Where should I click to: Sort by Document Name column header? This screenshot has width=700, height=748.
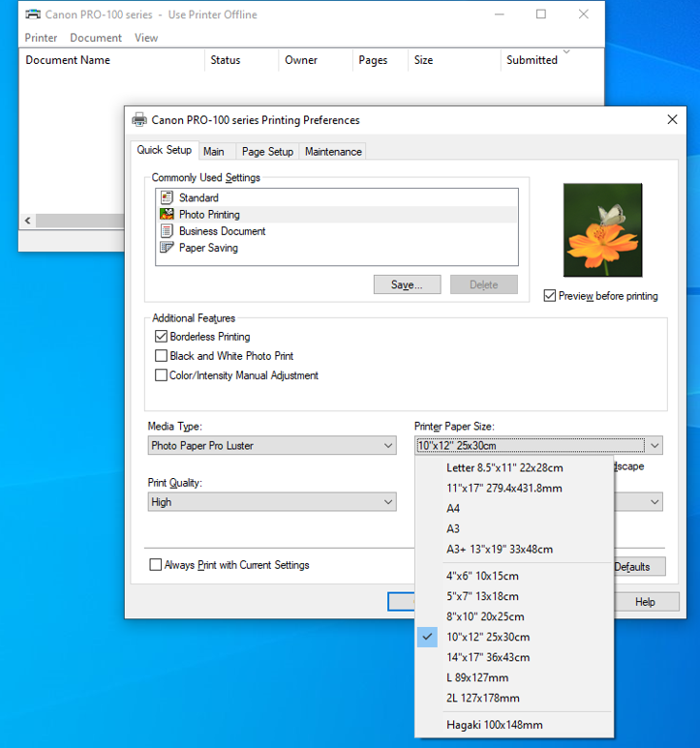click(111, 60)
